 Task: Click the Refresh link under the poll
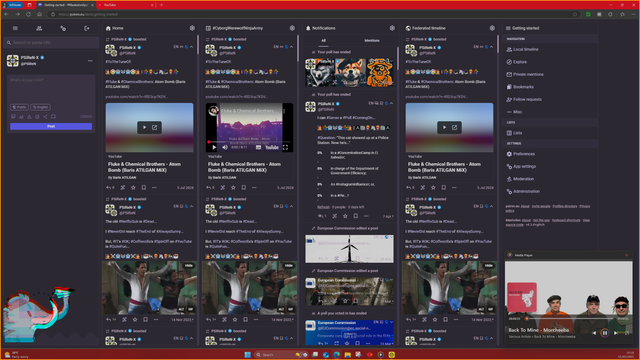[x=323, y=207]
